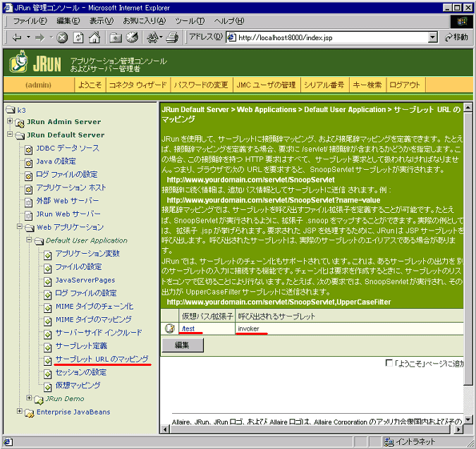Collapse the JRun Default Server node
Viewport: 476px width, 449px height.
tap(10, 134)
